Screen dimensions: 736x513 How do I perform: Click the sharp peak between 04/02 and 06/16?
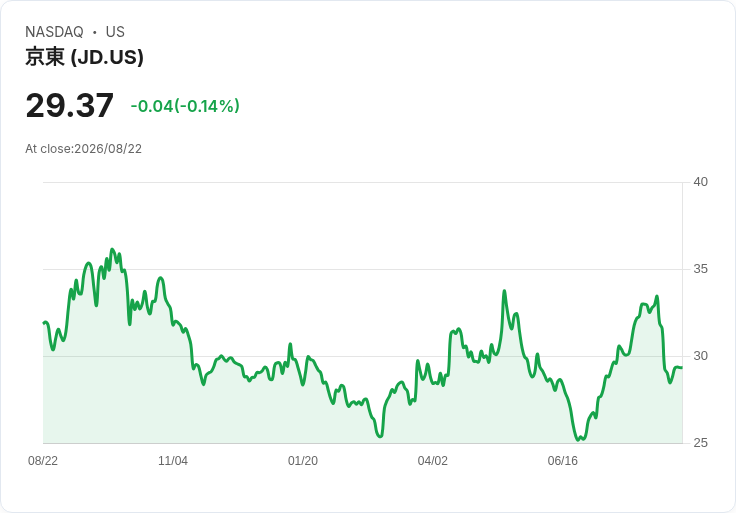(505, 291)
